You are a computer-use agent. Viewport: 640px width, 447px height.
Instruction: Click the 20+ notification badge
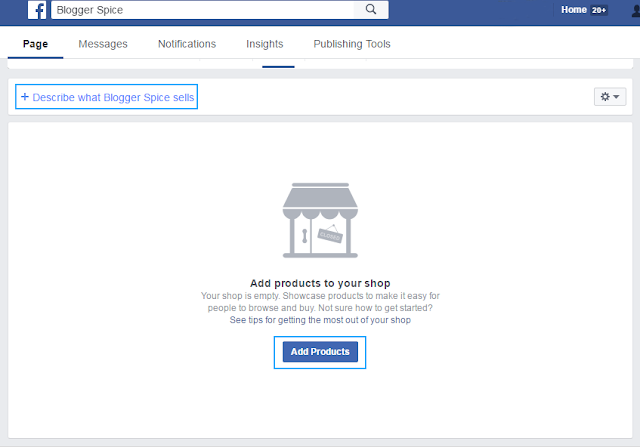[599, 10]
